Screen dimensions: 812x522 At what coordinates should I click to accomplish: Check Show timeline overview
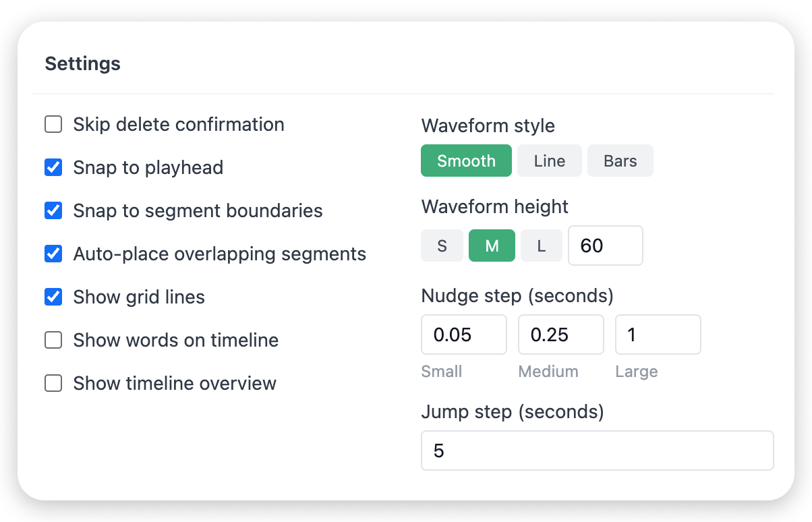(x=53, y=384)
